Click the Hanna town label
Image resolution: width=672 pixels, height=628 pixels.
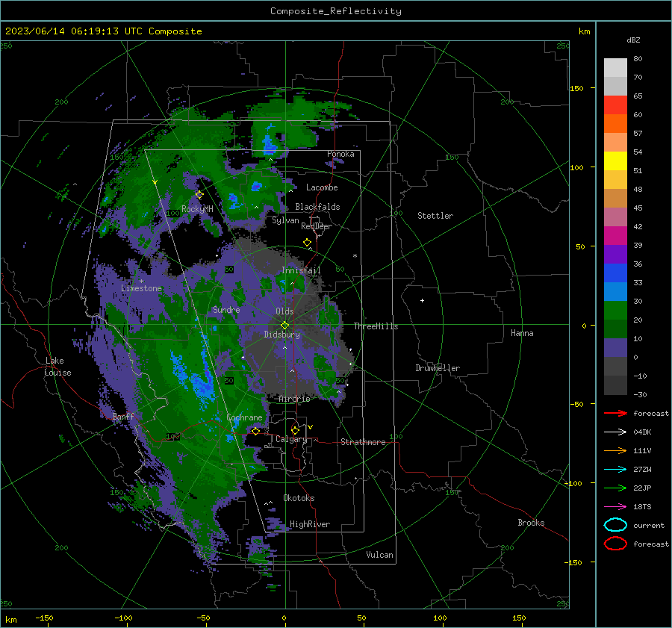(x=522, y=333)
